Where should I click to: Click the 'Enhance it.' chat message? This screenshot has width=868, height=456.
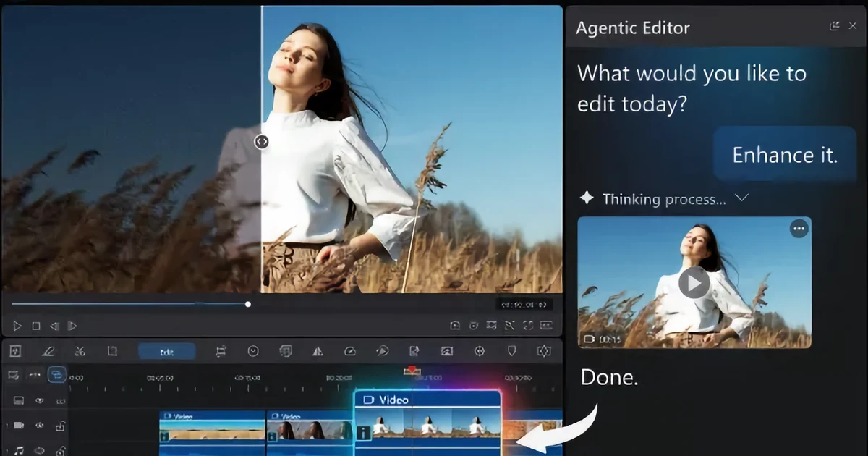pyautogui.click(x=785, y=155)
